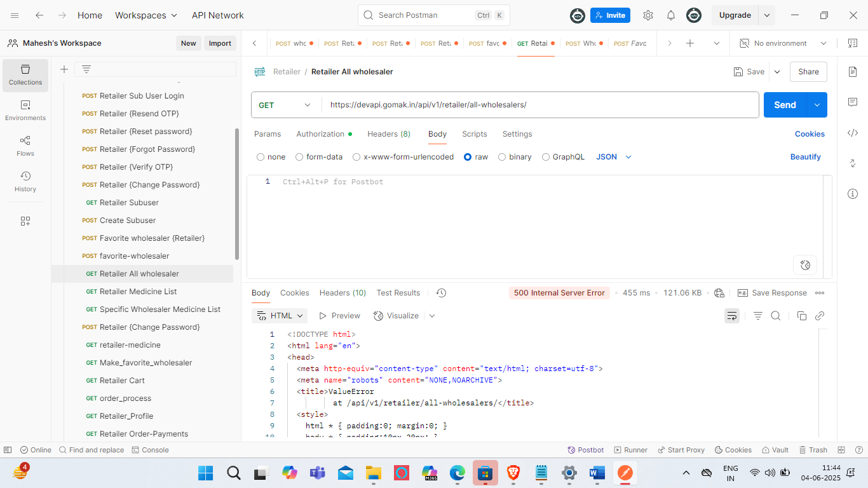The height and width of the screenshot is (488, 868).
Task: Click the request URL input field
Action: coord(540,105)
